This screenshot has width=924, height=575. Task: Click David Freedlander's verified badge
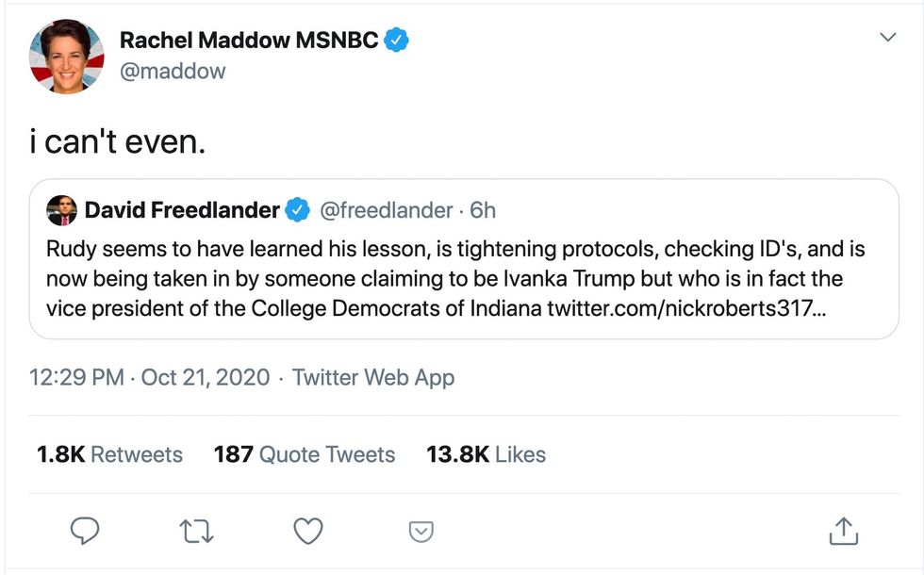point(298,210)
